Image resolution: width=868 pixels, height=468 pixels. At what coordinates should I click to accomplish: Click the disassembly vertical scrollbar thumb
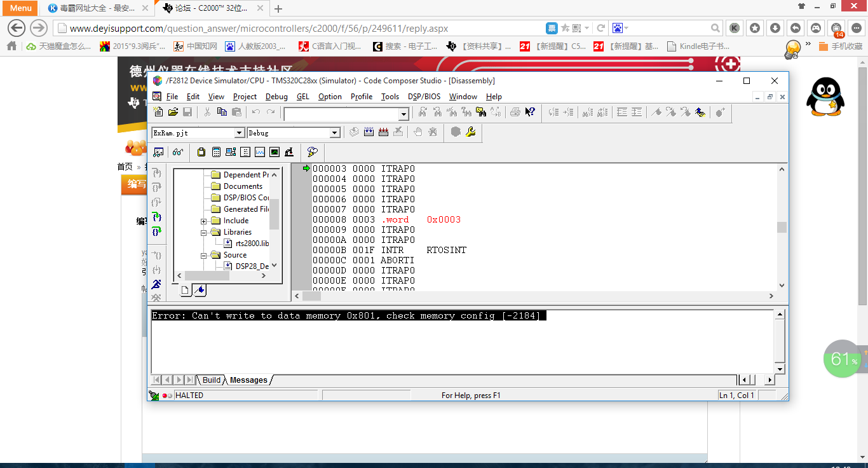click(782, 228)
